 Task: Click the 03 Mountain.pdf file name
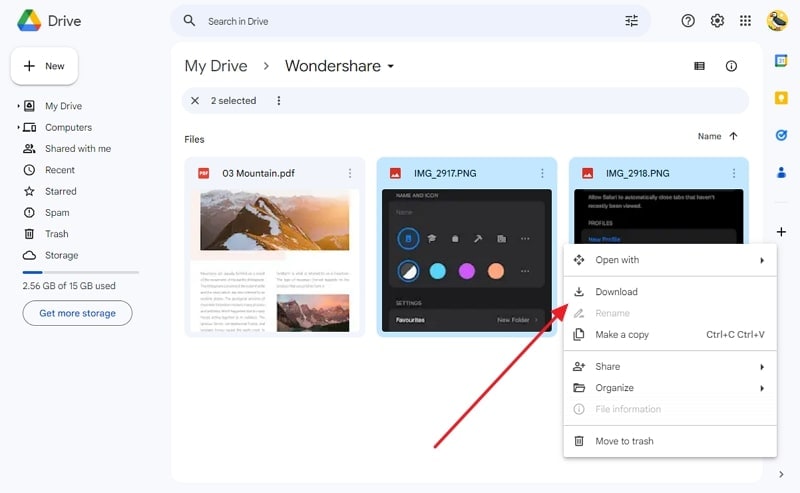pos(258,174)
